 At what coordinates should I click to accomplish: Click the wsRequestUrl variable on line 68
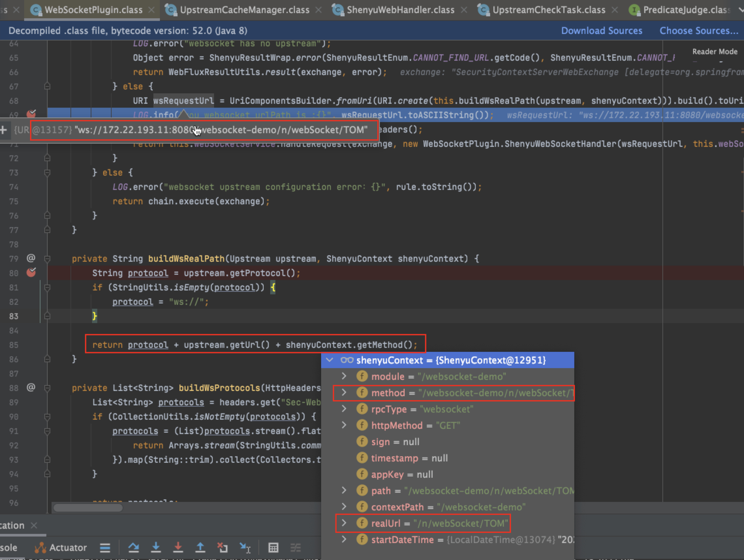point(184,101)
